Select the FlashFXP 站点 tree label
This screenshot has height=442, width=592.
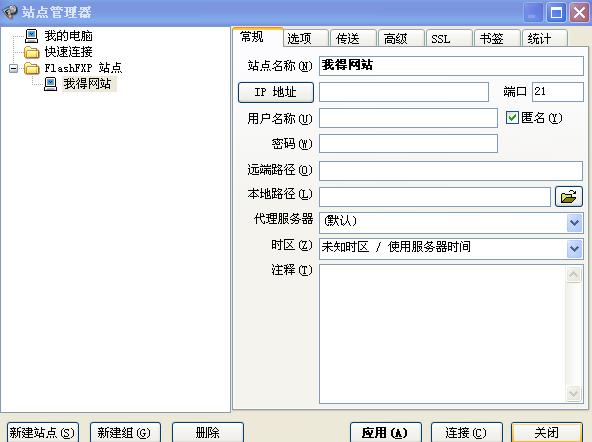coord(83,68)
